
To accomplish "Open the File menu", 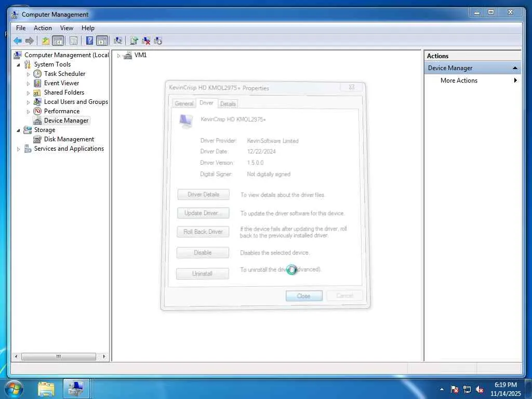I will (x=21, y=28).
